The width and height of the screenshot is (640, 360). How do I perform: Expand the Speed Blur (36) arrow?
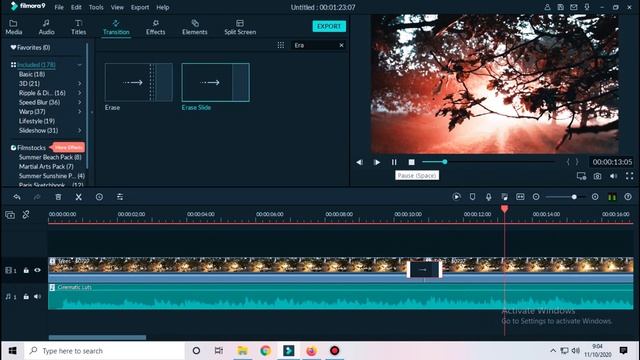pos(80,102)
